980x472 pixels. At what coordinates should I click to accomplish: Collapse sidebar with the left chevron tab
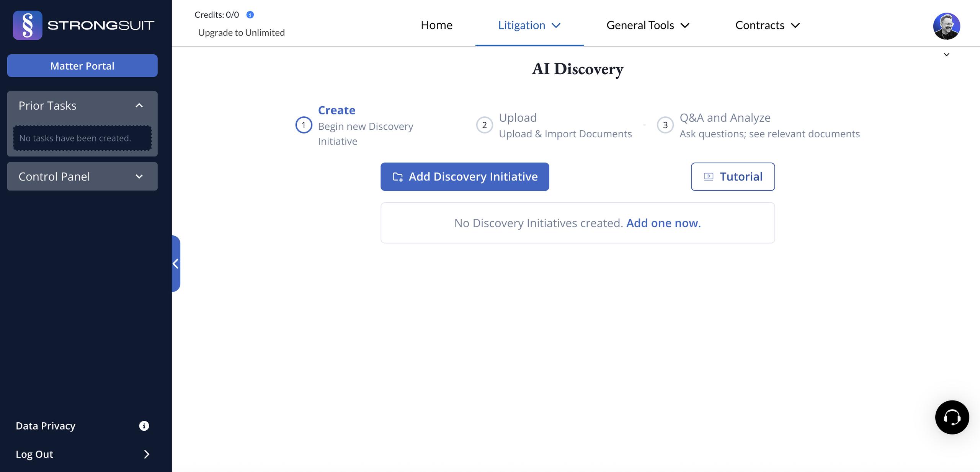pyautogui.click(x=176, y=264)
